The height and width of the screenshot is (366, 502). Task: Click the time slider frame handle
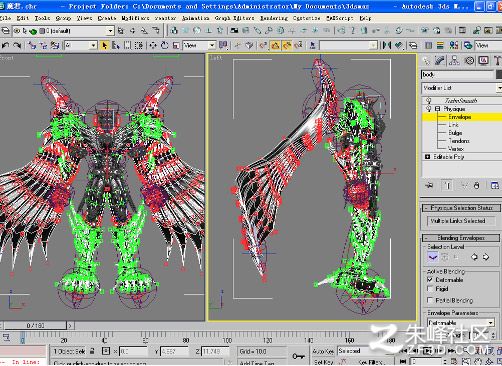tap(36, 325)
